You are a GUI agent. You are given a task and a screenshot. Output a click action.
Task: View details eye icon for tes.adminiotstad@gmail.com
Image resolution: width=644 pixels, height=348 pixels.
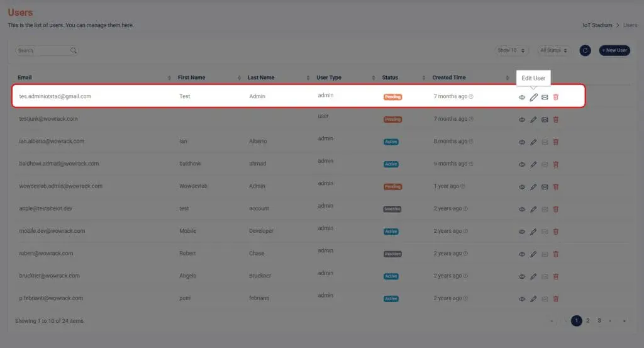[521, 98]
